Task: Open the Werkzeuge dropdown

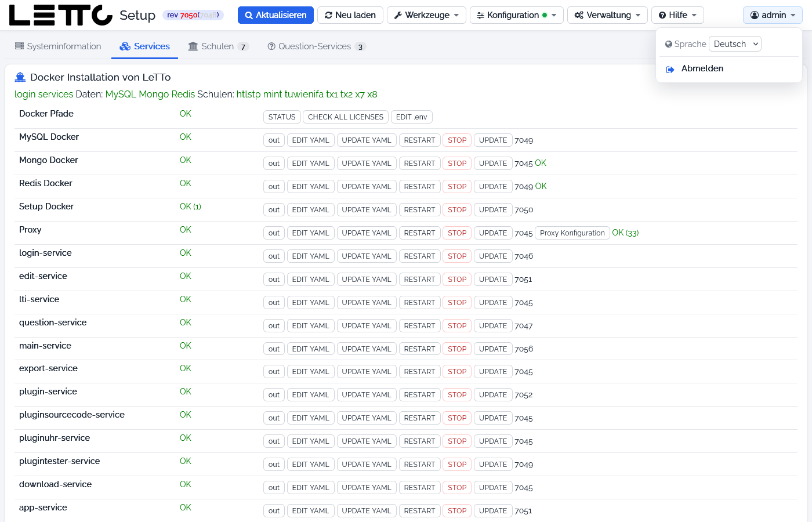Action: tap(426, 15)
